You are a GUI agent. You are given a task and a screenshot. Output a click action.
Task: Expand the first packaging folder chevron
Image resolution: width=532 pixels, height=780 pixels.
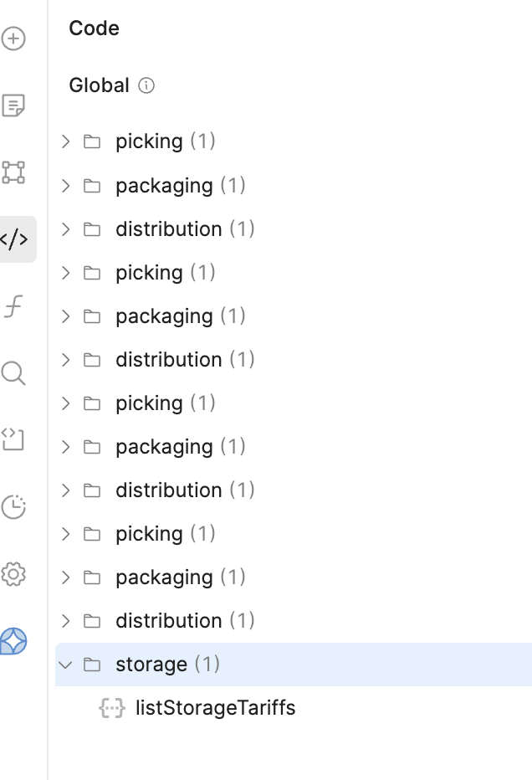pos(66,185)
